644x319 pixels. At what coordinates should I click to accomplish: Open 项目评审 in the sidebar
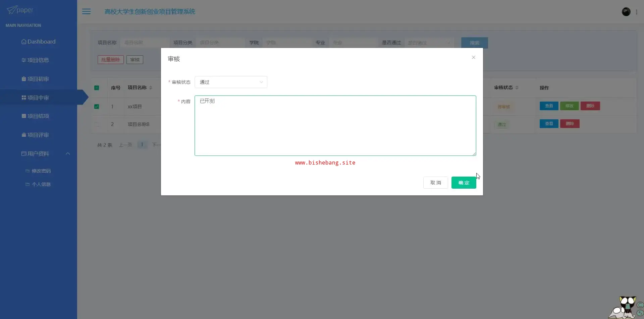point(35,135)
